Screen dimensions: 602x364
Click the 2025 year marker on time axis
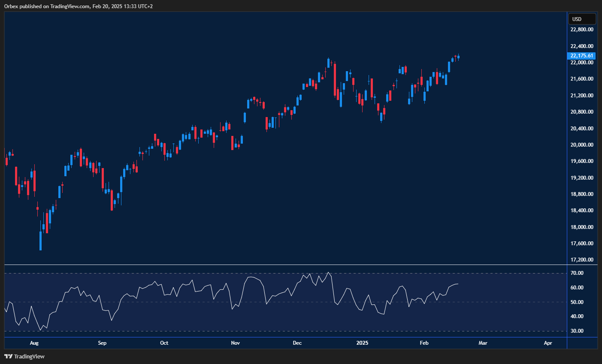click(363, 343)
